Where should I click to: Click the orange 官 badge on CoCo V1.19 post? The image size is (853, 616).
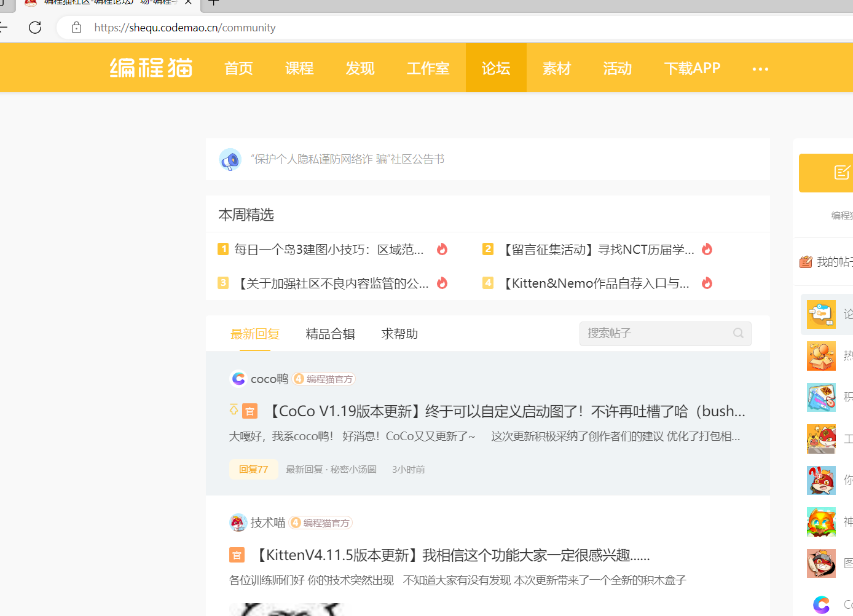coord(250,411)
